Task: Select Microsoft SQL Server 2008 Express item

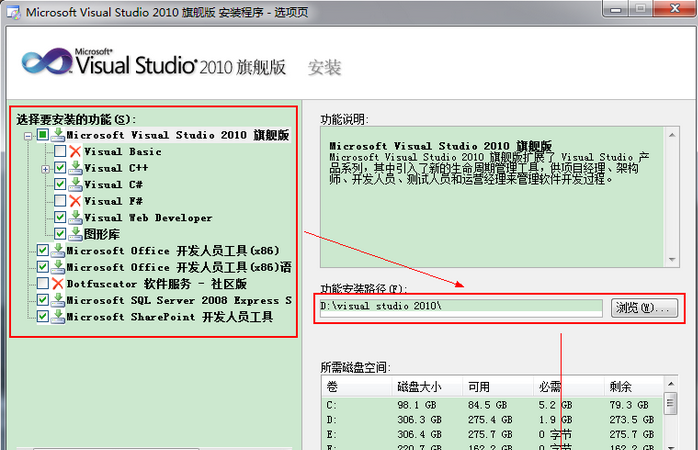Action: pyautogui.click(x=179, y=300)
